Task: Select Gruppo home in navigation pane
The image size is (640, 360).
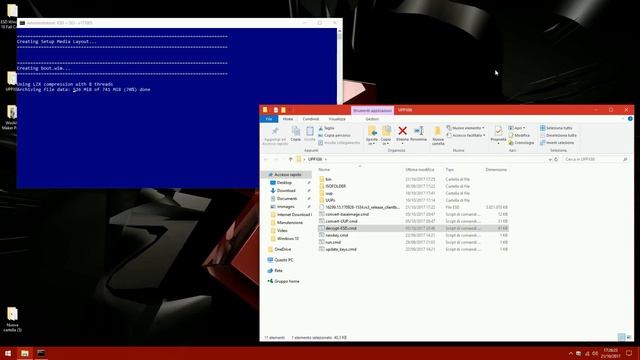Action: [287, 281]
